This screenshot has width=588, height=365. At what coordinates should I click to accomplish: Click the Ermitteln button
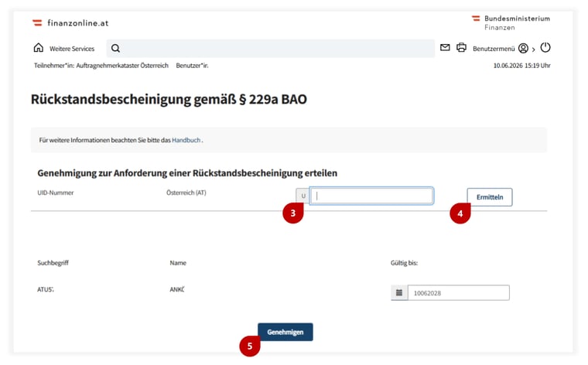coord(490,197)
